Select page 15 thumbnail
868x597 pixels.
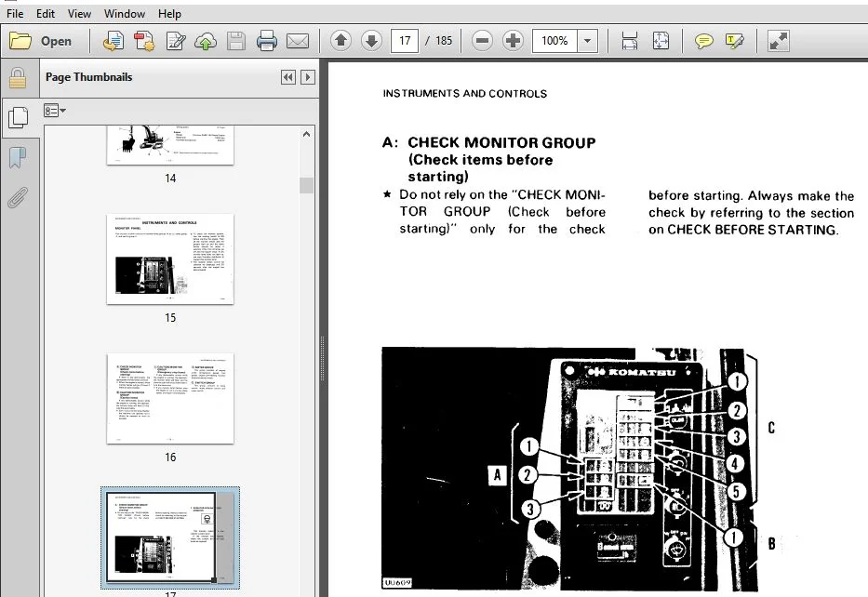point(170,259)
